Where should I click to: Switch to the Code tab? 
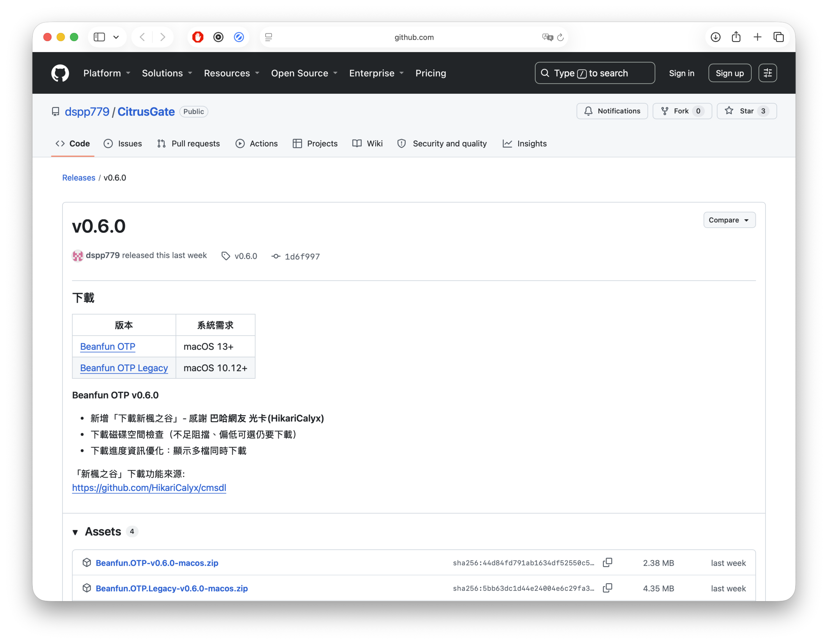(x=73, y=143)
